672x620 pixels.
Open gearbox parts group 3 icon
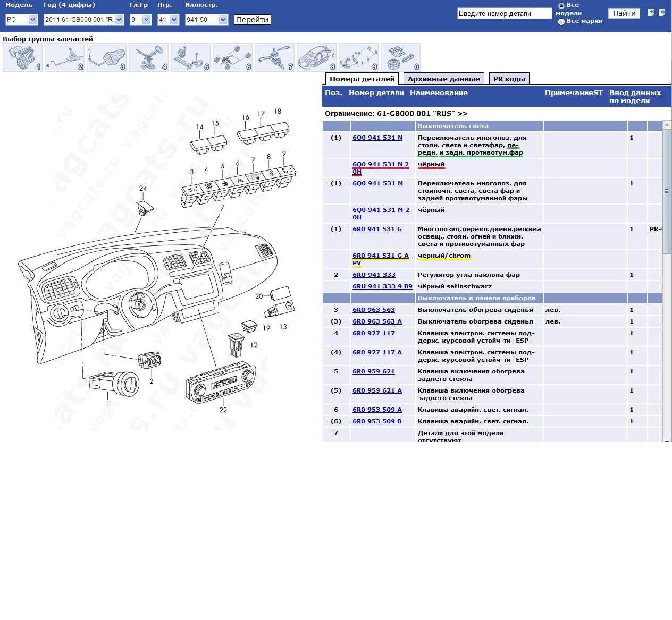coord(106,57)
